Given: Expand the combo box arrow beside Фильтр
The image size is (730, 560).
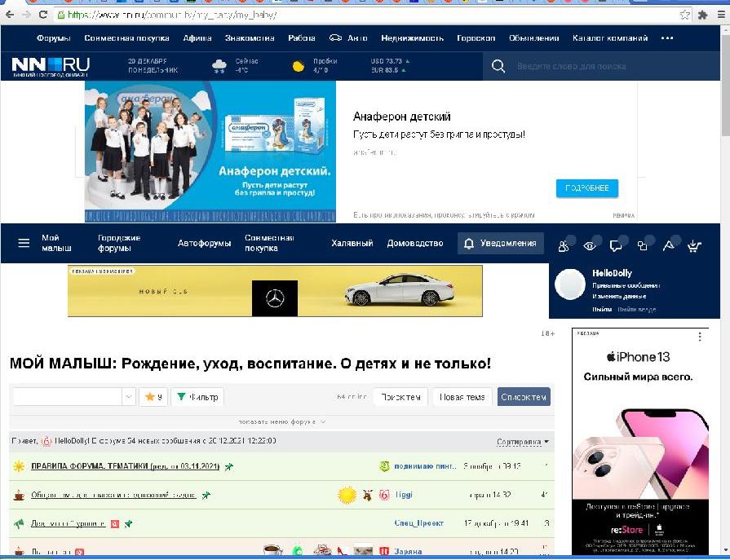Looking at the screenshot, I should 129,397.
